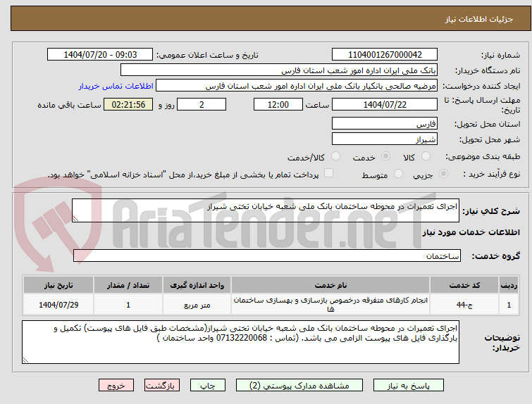Screen dimensions: 532x404
Task: Click the deadline hour 12:00 field
Action: click(x=278, y=104)
